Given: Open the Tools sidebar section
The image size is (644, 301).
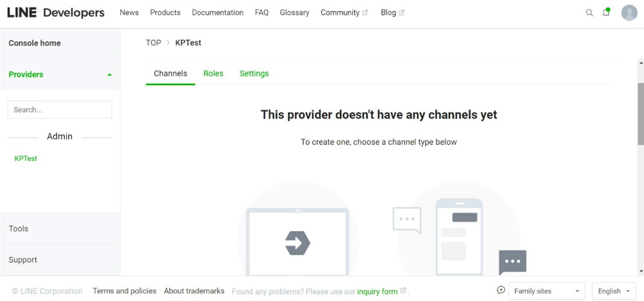Looking at the screenshot, I should pyautogui.click(x=61, y=229).
